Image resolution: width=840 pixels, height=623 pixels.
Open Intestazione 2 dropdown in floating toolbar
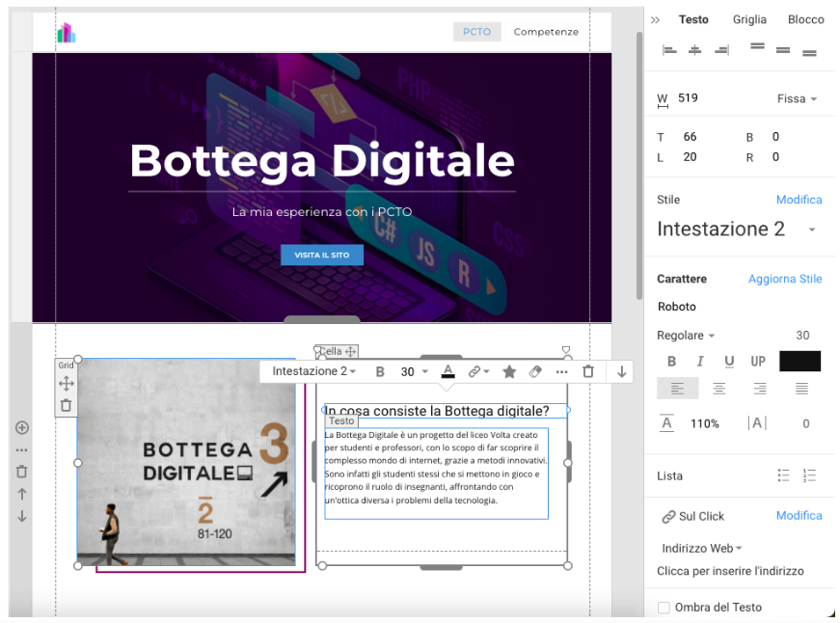pyautogui.click(x=314, y=371)
